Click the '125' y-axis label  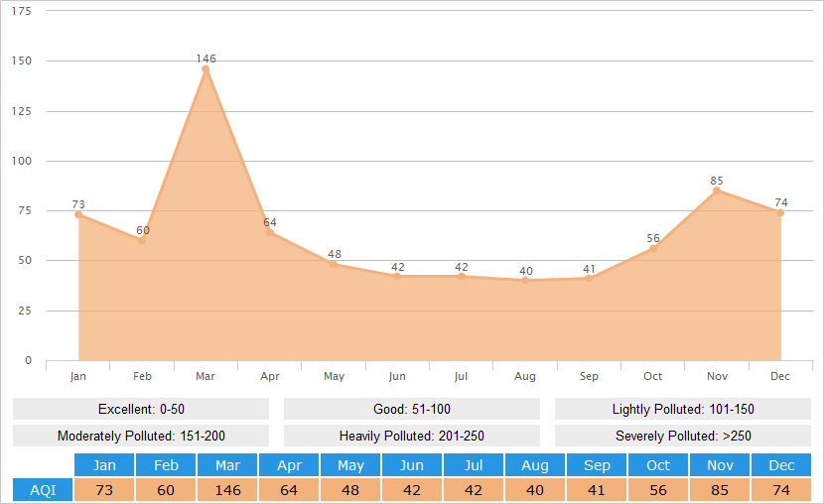click(x=22, y=111)
